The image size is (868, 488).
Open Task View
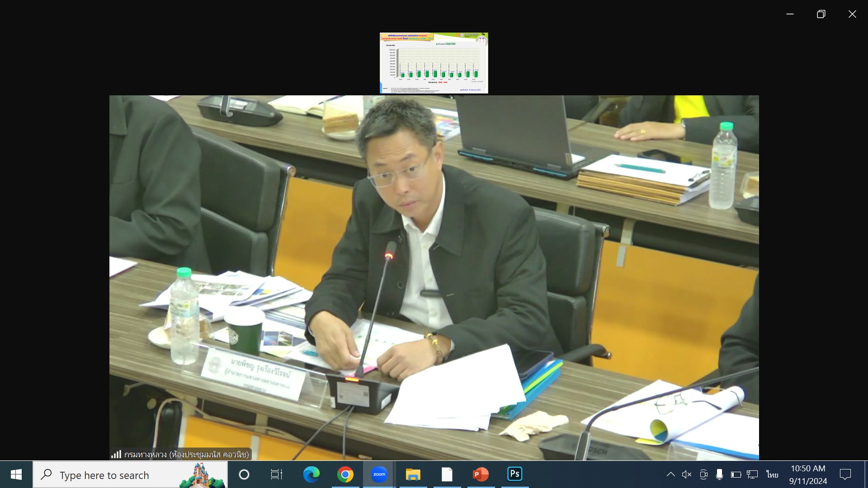[x=276, y=474]
